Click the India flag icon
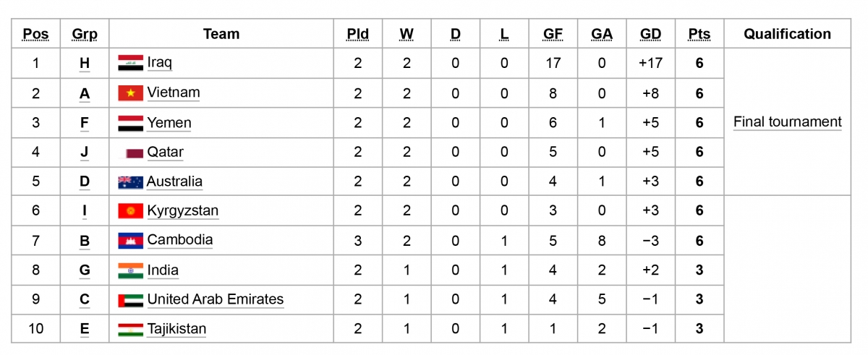The image size is (868, 355). coord(131,270)
